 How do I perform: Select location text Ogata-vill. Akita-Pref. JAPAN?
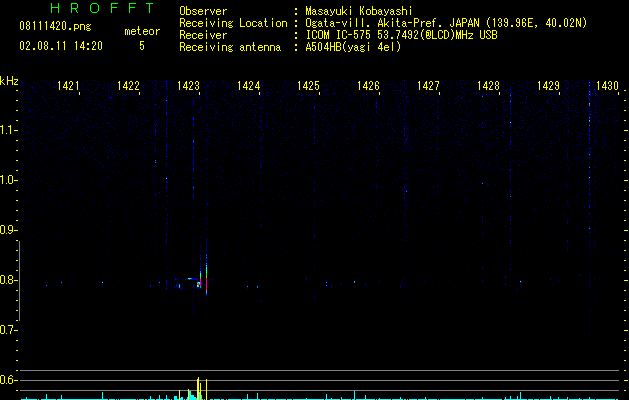(392, 23)
